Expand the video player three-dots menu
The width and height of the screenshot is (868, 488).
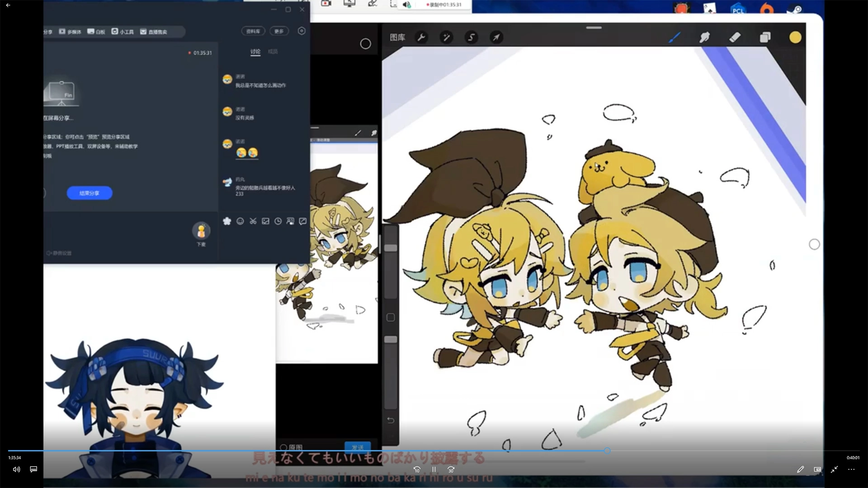pyautogui.click(x=851, y=469)
